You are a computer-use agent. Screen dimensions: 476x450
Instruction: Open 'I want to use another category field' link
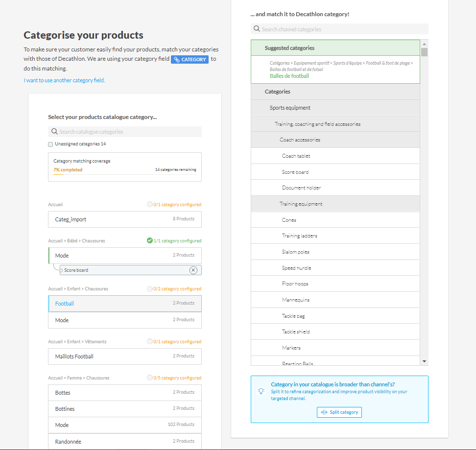(64, 80)
